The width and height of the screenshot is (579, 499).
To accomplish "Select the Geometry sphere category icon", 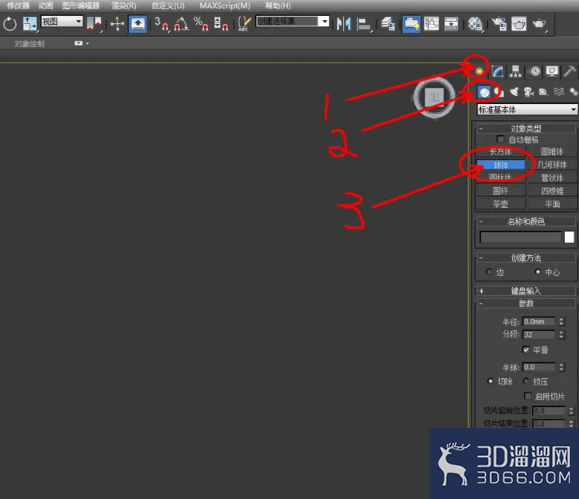I will coord(484,92).
